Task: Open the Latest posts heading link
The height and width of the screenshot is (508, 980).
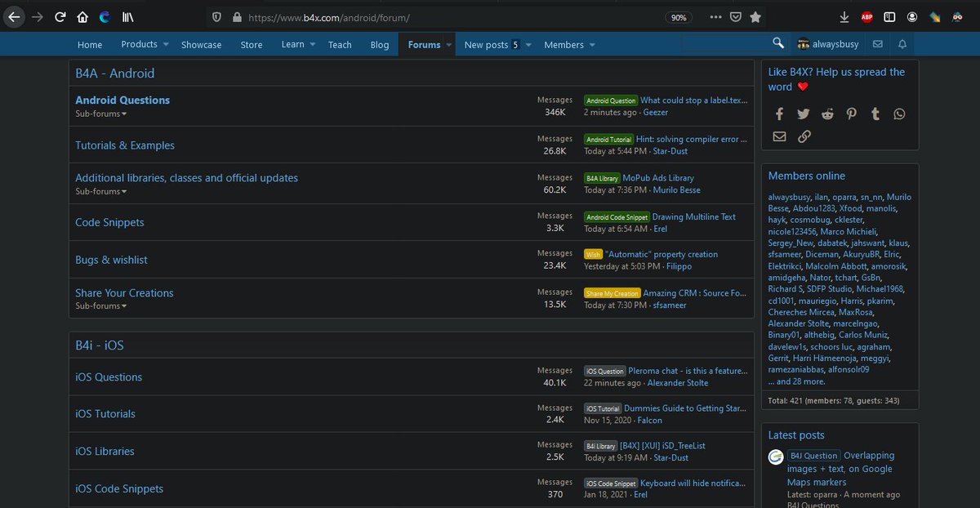Action: pos(796,435)
